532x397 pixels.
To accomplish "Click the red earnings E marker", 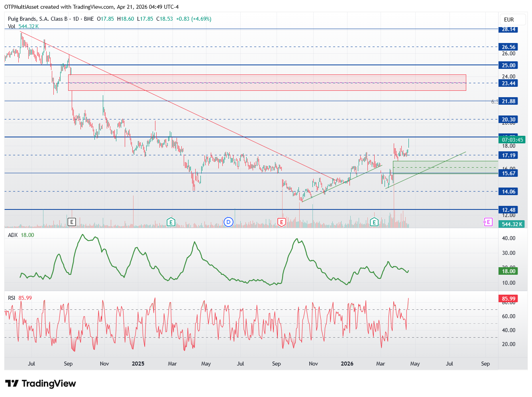I will tap(282, 222).
